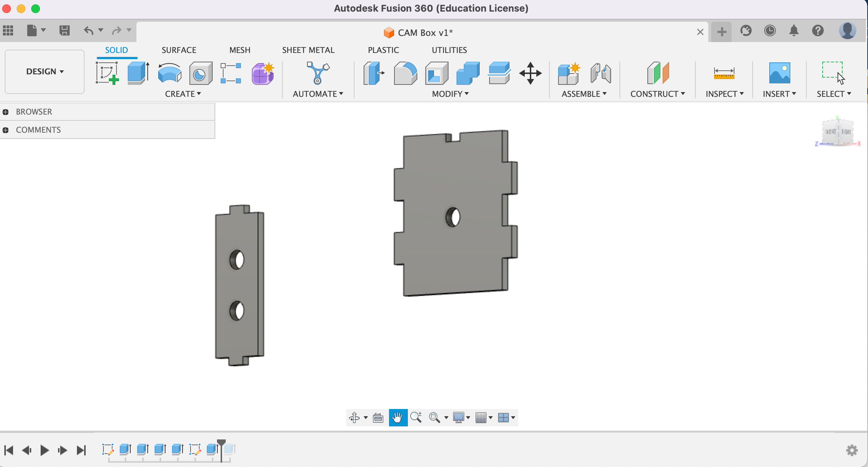The image size is (868, 467).
Task: Select the Create Sketch tool
Action: (x=107, y=73)
